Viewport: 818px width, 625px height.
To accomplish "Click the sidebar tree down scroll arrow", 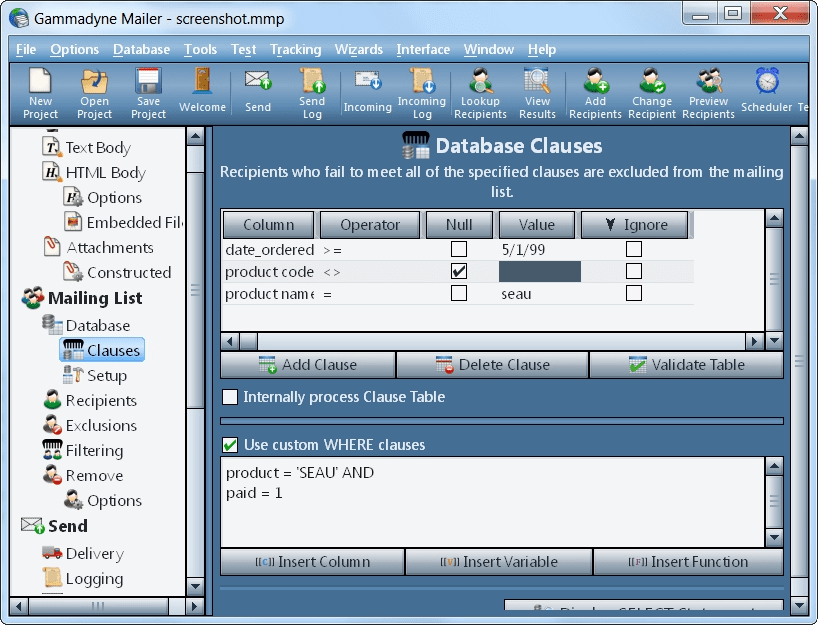I will 195,586.
